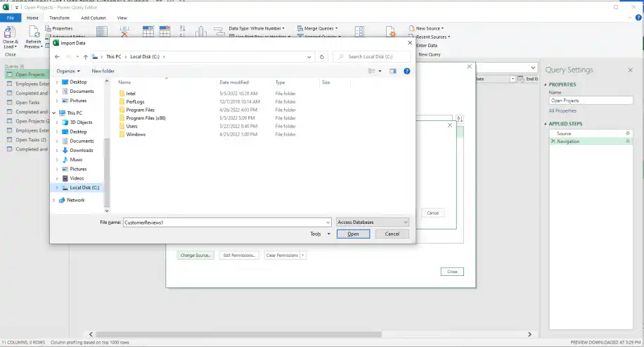644x347 pixels.
Task: Click the query Name field in Query Settings
Action: click(x=591, y=101)
